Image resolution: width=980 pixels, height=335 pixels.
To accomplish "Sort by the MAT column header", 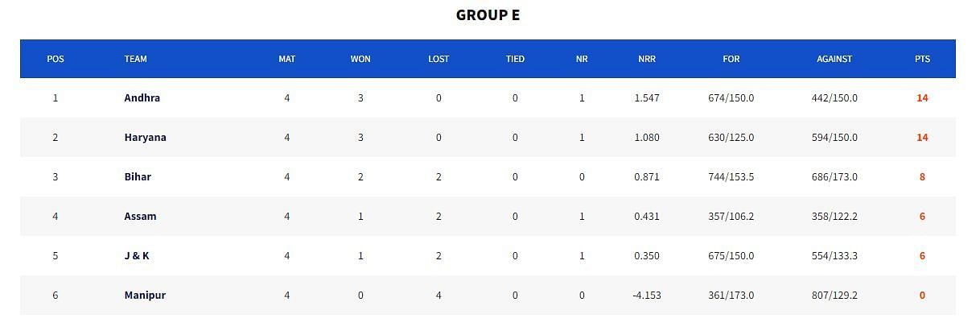I will [286, 59].
